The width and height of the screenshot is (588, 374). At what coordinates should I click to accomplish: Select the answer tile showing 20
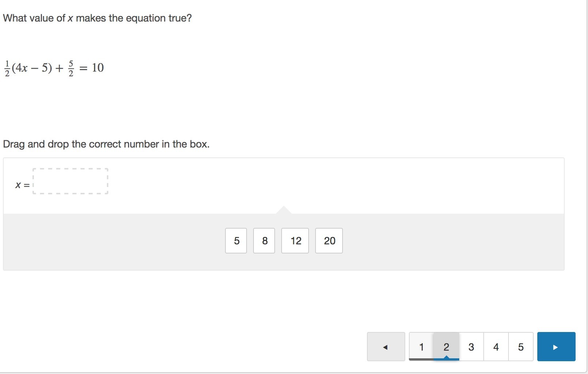pyautogui.click(x=329, y=241)
